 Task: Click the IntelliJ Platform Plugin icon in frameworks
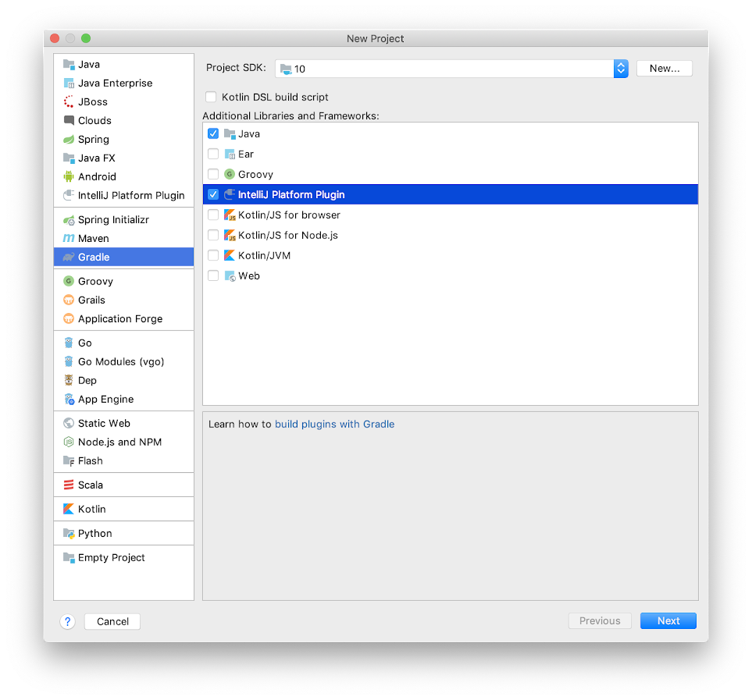[230, 194]
